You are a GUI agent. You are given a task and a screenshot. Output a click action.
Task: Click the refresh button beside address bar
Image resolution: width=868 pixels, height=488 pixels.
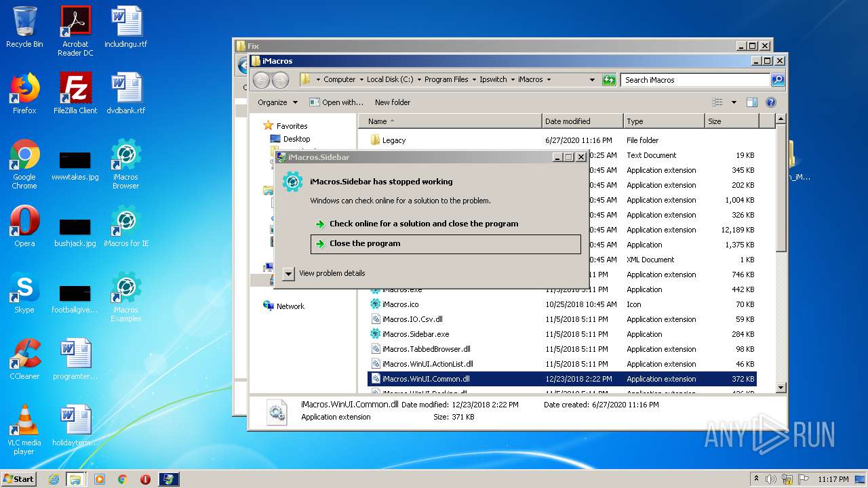609,79
